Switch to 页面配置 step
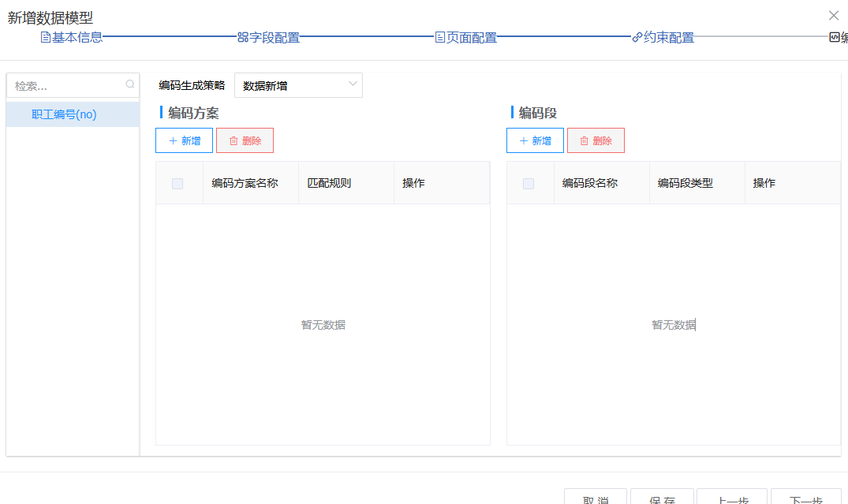Image resolution: width=848 pixels, height=504 pixels. pyautogui.click(x=471, y=37)
